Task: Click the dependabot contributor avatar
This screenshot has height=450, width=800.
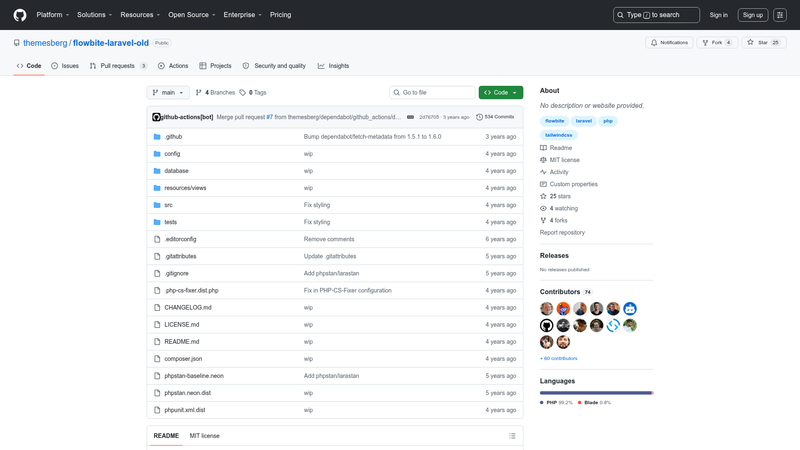Action: 630,309
